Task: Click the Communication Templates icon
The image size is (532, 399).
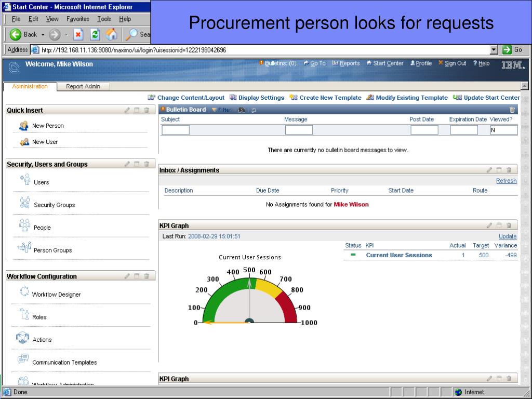Action: click(x=23, y=358)
